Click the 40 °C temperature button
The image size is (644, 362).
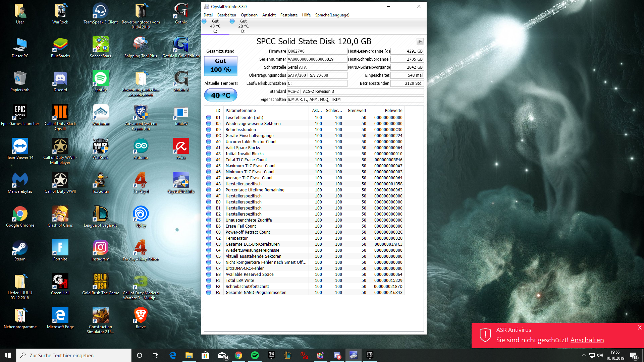(220, 95)
